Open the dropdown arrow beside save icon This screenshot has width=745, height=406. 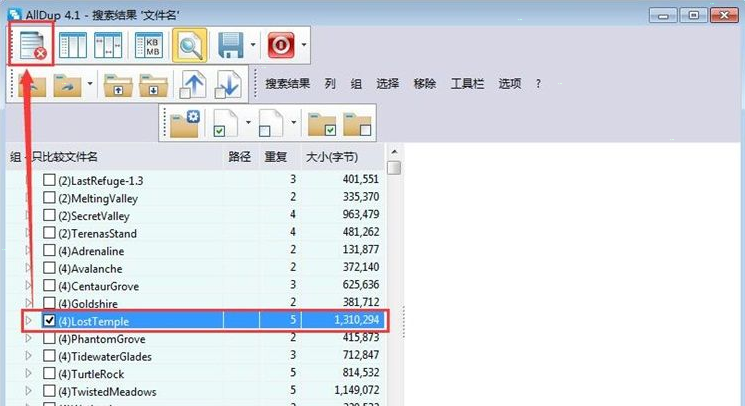coord(255,45)
